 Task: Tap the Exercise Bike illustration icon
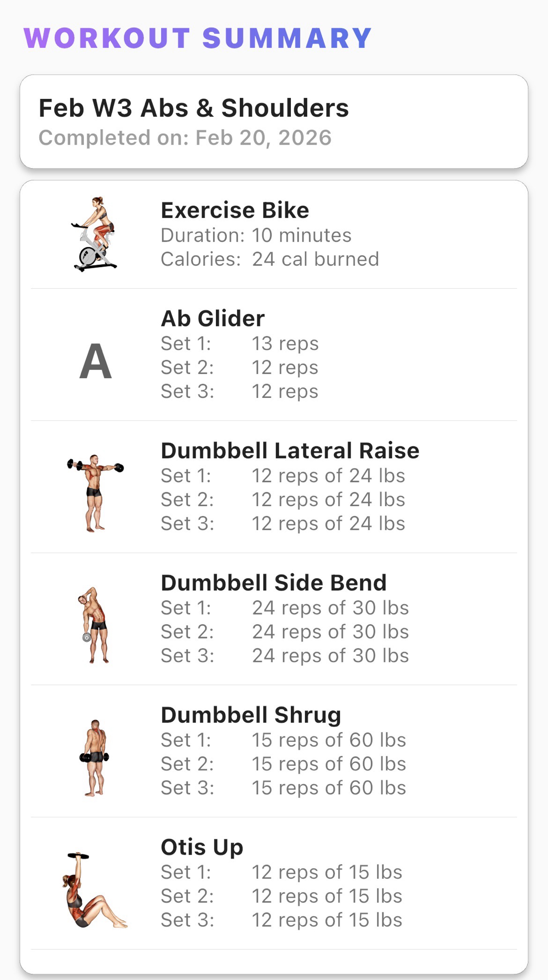95,234
